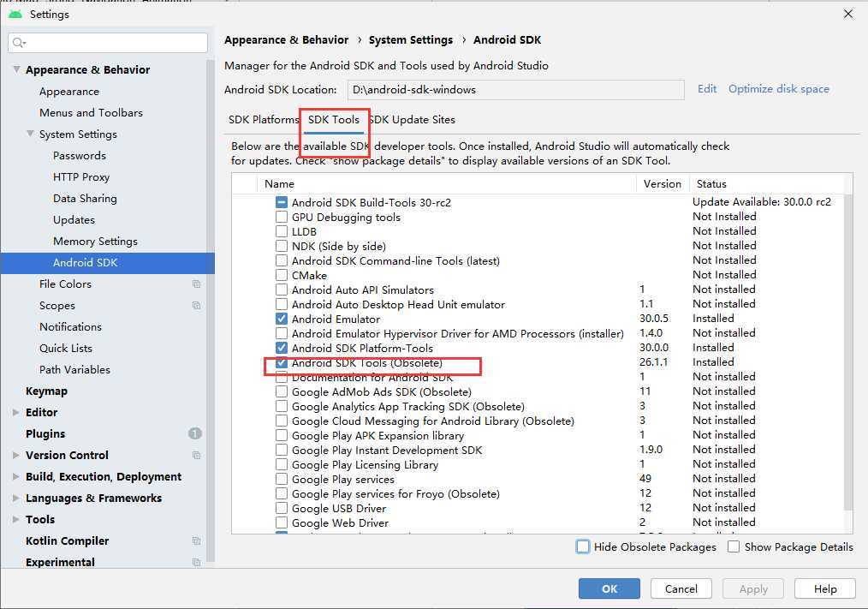Click System Settings breadcrumb

[411, 40]
